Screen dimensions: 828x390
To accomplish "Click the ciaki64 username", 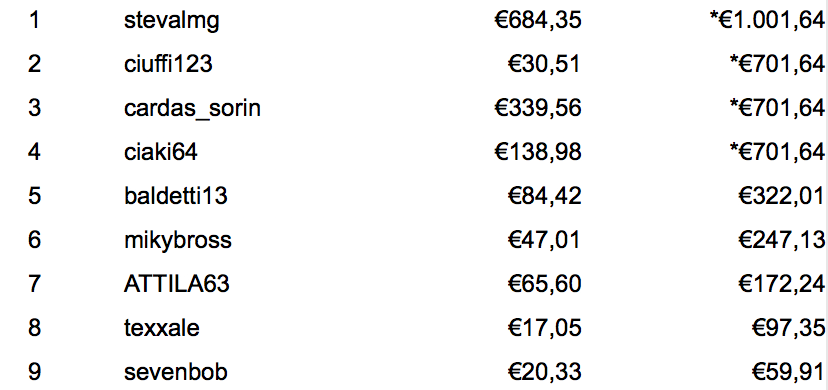I will pyautogui.click(x=161, y=152).
